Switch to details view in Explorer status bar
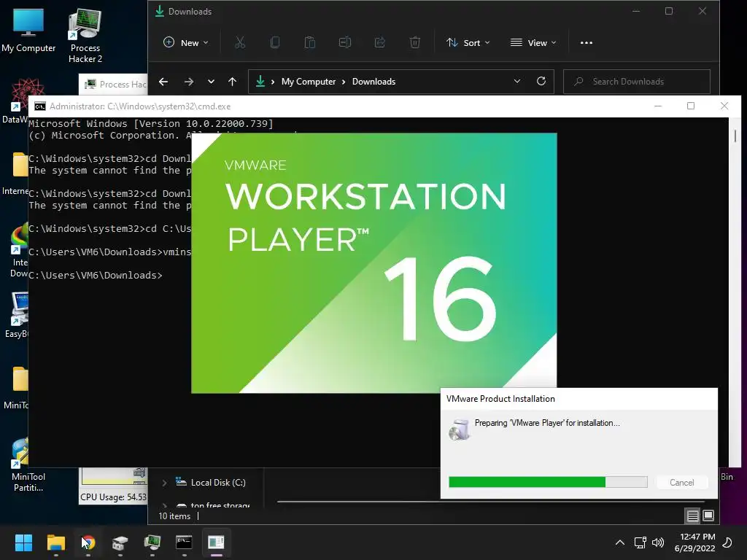Screen dimensions: 747x560 (693, 516)
